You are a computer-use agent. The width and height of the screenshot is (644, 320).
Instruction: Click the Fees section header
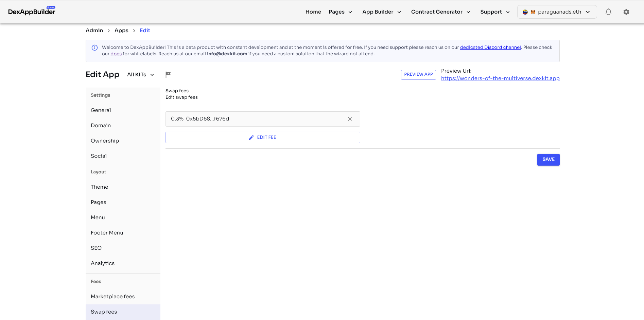click(x=96, y=282)
